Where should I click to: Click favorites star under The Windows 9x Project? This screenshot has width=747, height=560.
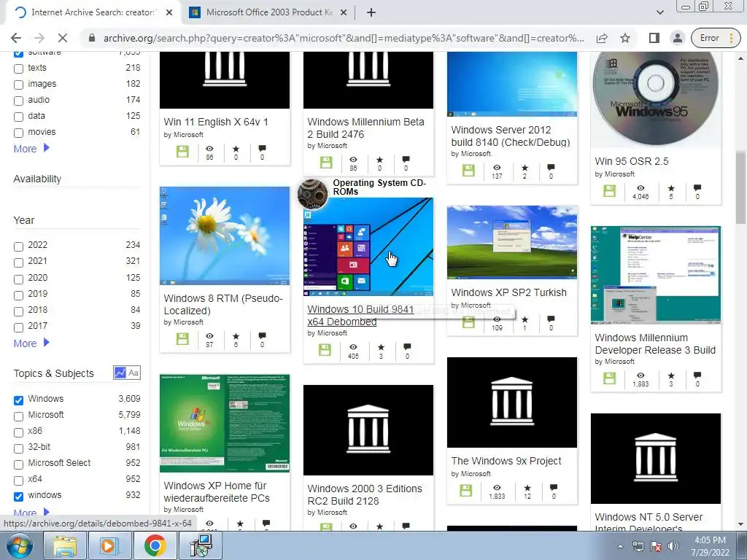(527, 488)
